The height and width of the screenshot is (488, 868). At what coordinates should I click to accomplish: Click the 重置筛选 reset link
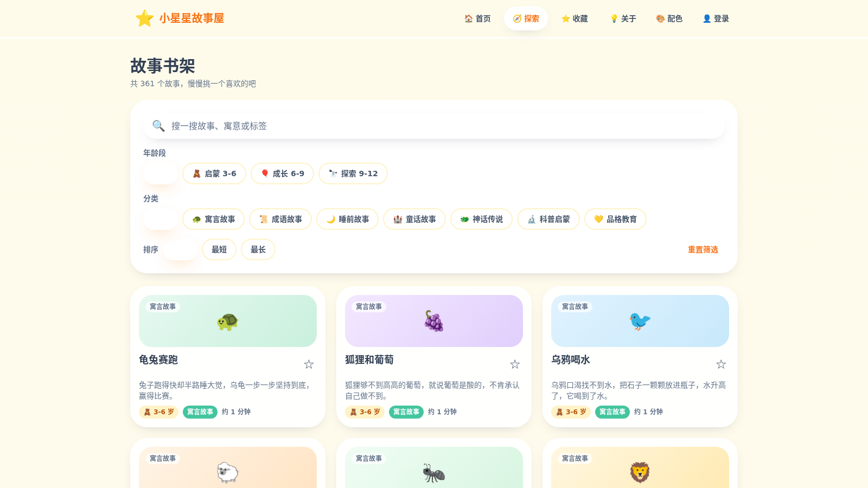coord(703,249)
